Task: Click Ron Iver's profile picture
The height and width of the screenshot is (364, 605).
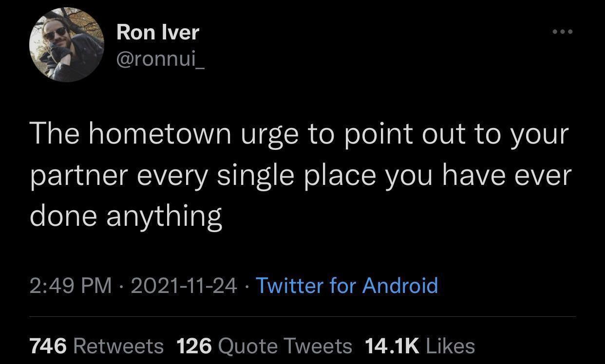Action: pyautogui.click(x=67, y=44)
